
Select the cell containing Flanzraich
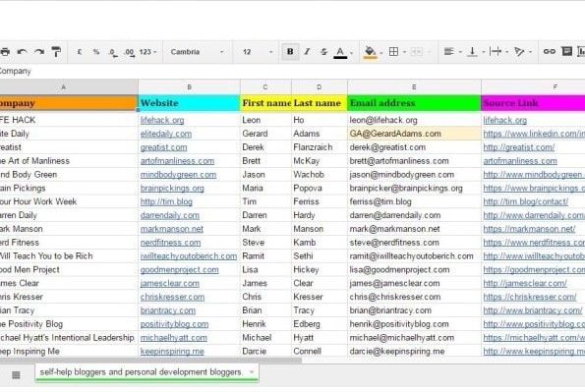coord(319,147)
